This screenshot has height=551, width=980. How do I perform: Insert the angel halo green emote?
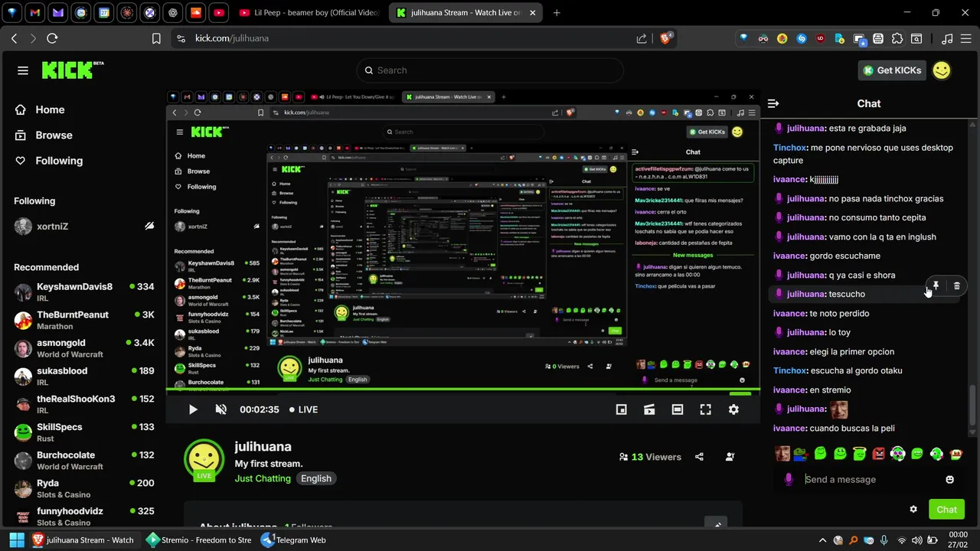(x=859, y=454)
